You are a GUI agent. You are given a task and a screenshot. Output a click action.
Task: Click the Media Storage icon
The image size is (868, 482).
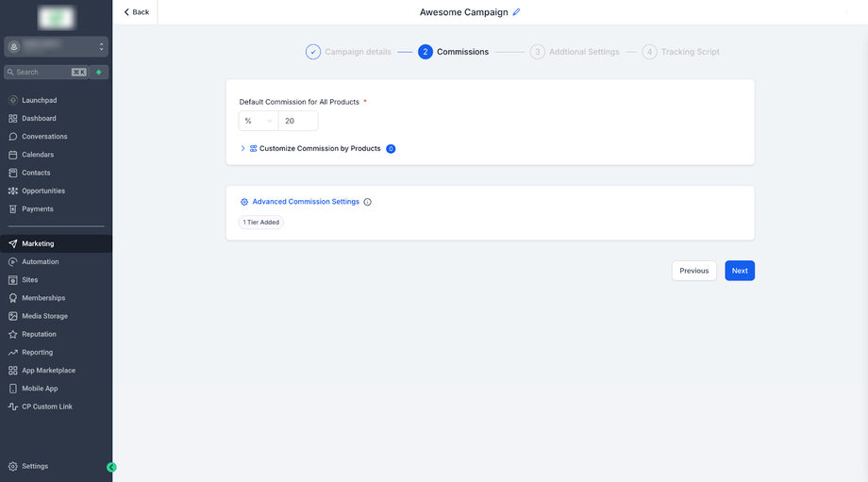[12, 316]
